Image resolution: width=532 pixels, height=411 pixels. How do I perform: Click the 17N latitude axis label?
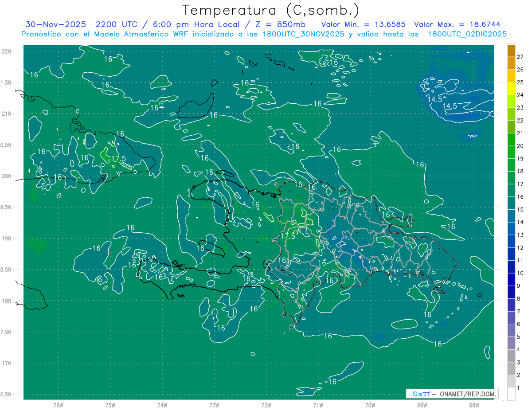[7, 363]
